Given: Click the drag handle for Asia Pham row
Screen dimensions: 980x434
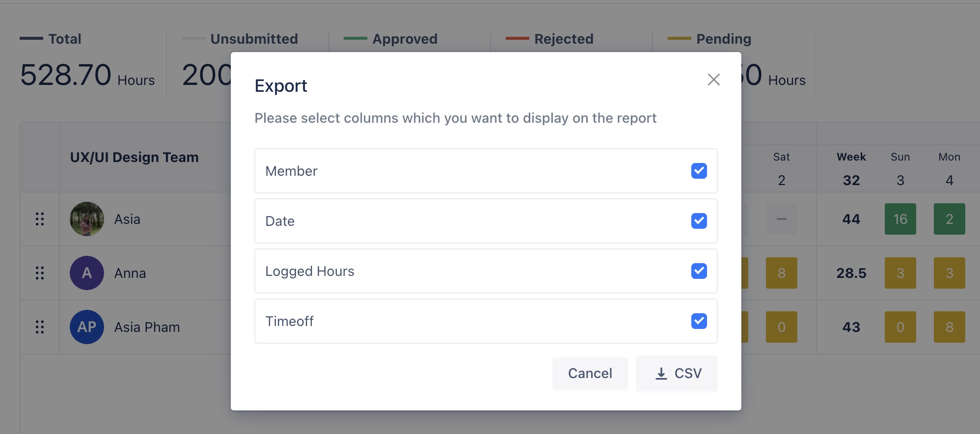Looking at the screenshot, I should click(40, 327).
